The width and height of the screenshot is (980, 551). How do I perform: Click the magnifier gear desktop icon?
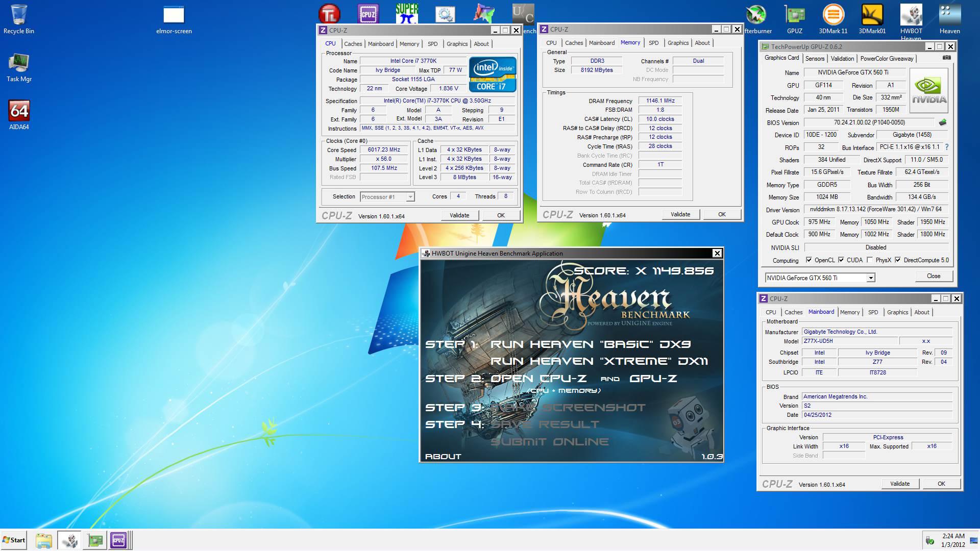445,14
